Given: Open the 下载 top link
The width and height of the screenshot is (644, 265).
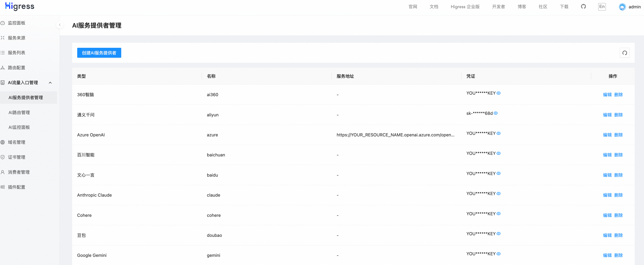Looking at the screenshot, I should (x=564, y=7).
